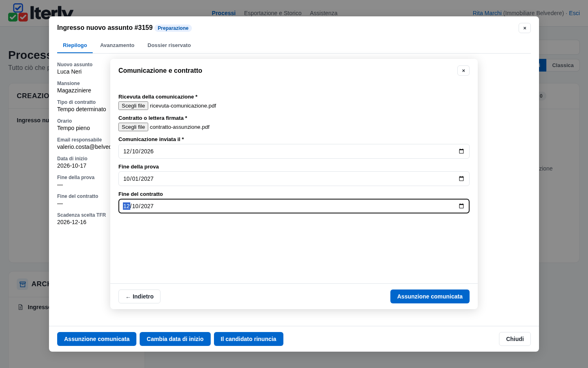The width and height of the screenshot is (588, 368).
Task: Click the name Luca Neri
Action: point(69,72)
